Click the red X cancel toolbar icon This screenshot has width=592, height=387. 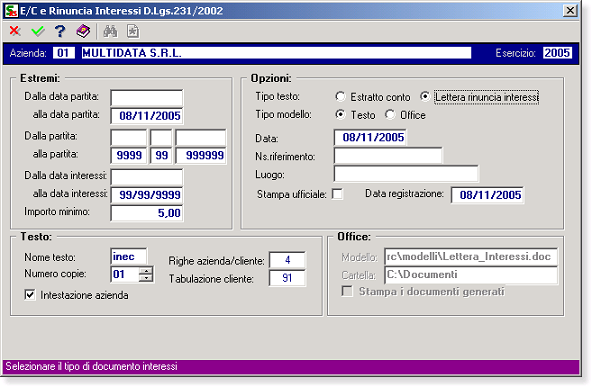pyautogui.click(x=15, y=31)
